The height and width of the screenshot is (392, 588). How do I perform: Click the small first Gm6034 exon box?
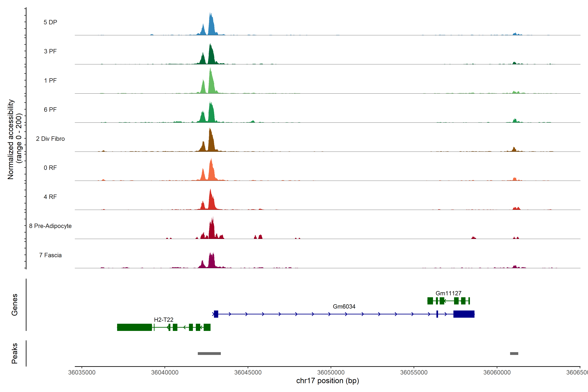[216, 314]
